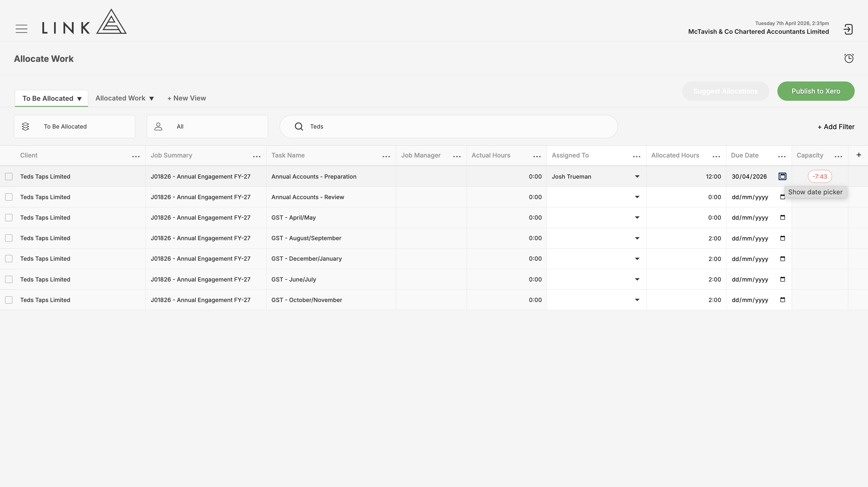Add a new column with plus icon
Image resolution: width=868 pixels, height=487 pixels.
pyautogui.click(x=859, y=155)
